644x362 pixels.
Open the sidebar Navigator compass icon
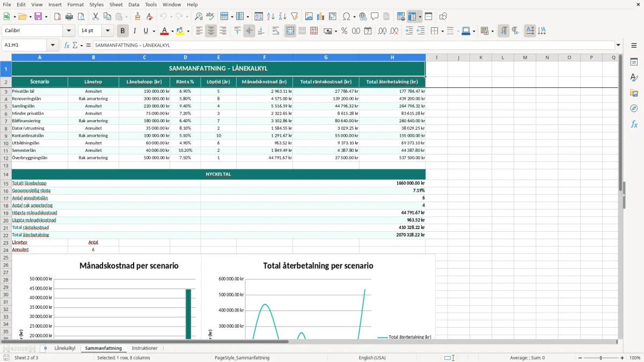634,108
